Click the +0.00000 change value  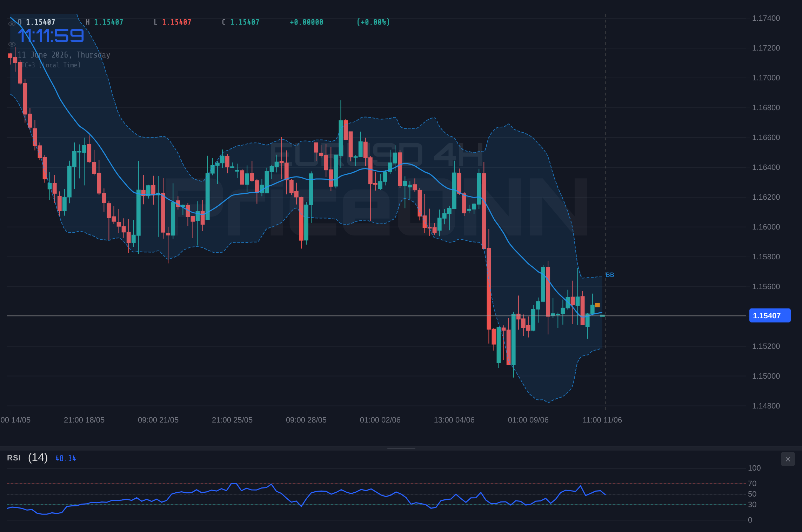pos(307,22)
